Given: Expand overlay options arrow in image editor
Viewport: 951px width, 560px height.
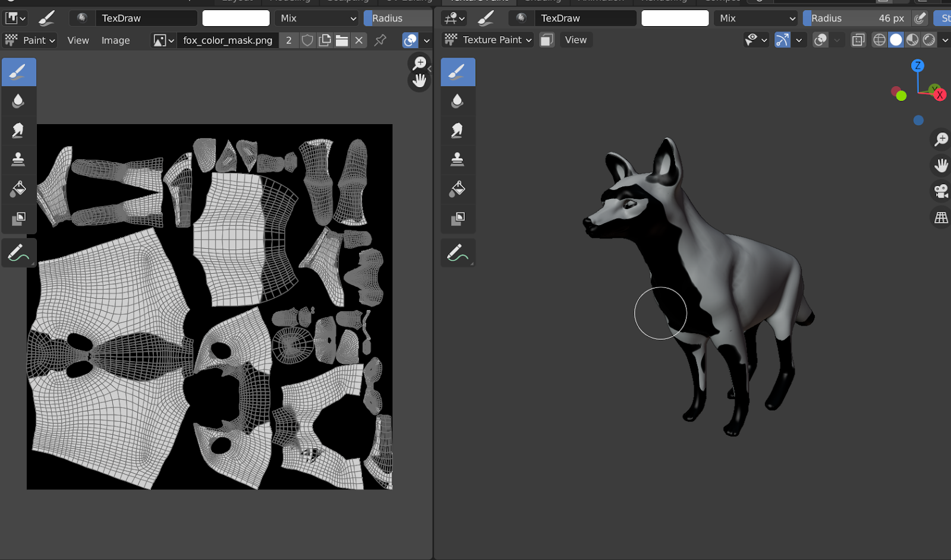Looking at the screenshot, I should 426,40.
